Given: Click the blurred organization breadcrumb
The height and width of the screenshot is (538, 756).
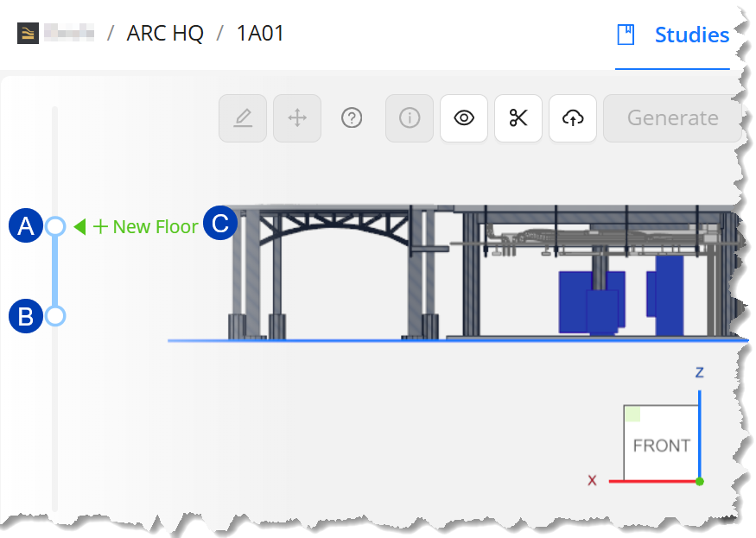Looking at the screenshot, I should (x=69, y=33).
